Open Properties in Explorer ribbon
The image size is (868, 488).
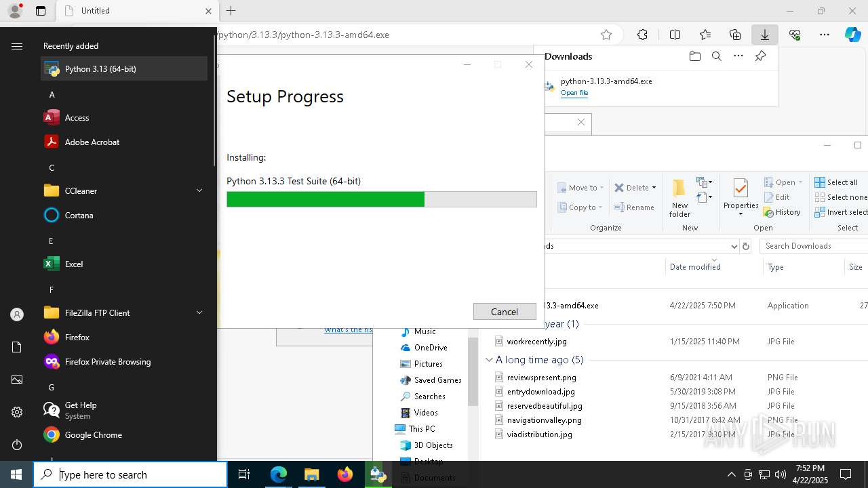click(741, 197)
